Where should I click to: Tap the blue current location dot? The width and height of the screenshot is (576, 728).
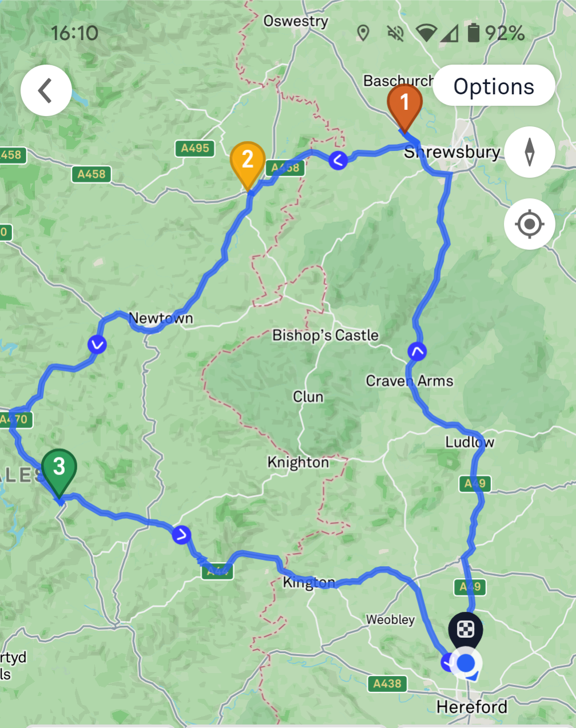tap(467, 663)
